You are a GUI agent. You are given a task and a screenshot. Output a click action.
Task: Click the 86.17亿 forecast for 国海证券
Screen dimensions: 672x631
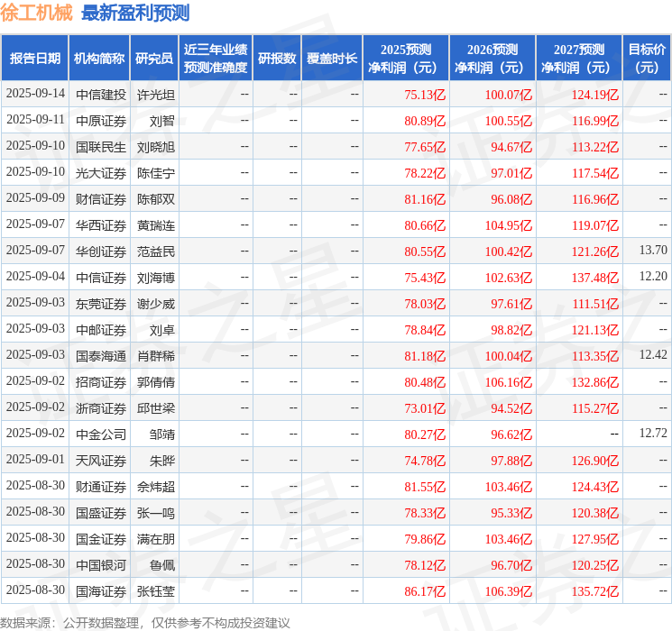[425, 590]
